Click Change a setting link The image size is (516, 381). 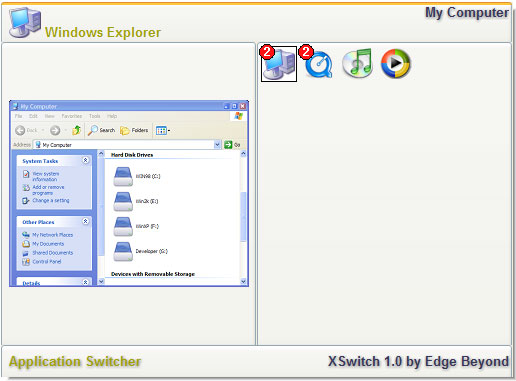point(46,200)
